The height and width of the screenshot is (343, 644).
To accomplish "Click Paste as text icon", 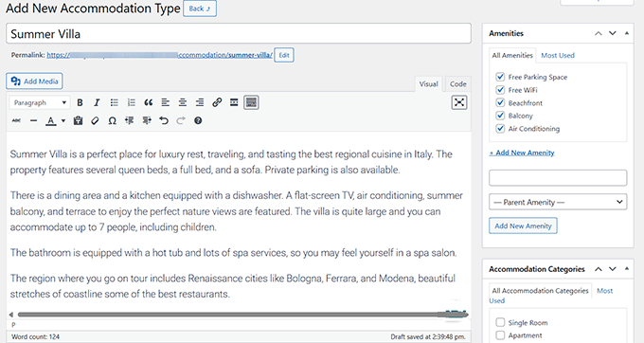I will (78, 120).
